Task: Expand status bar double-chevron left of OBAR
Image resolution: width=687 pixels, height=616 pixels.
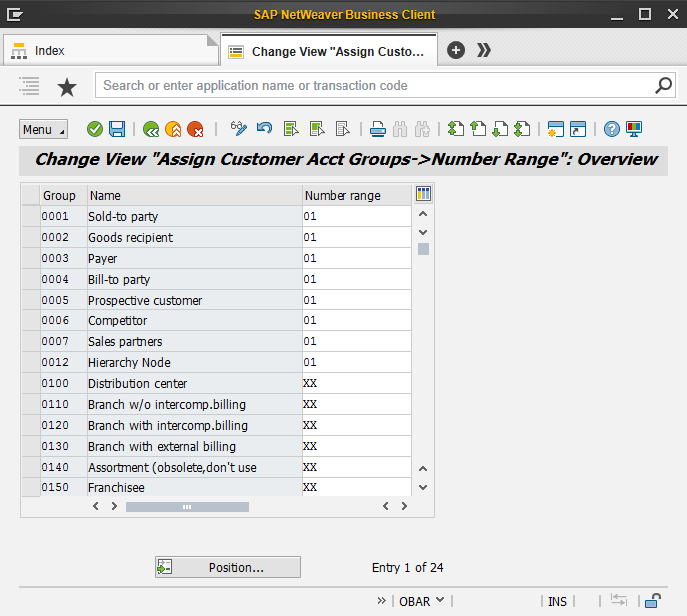Action: [382, 600]
